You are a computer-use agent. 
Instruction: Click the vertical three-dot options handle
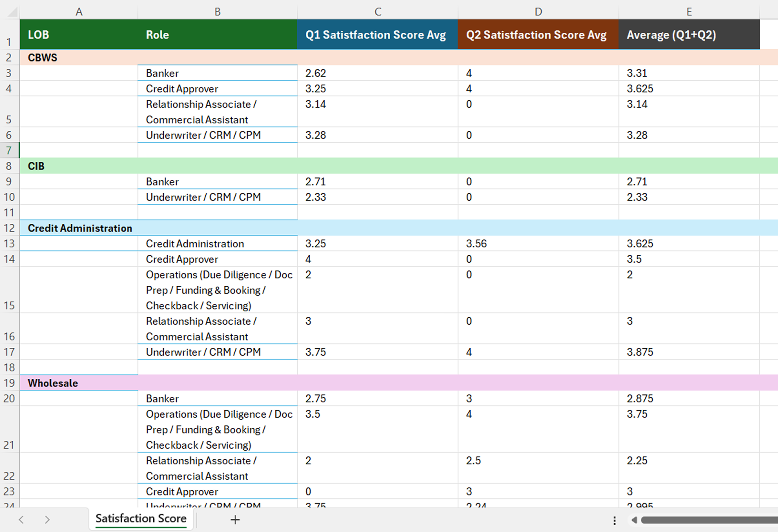pos(614,520)
